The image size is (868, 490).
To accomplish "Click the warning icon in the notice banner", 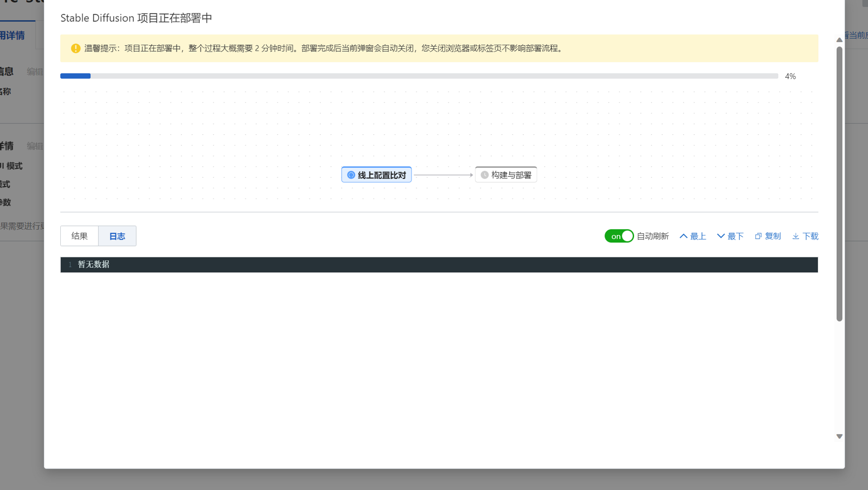I will click(75, 48).
